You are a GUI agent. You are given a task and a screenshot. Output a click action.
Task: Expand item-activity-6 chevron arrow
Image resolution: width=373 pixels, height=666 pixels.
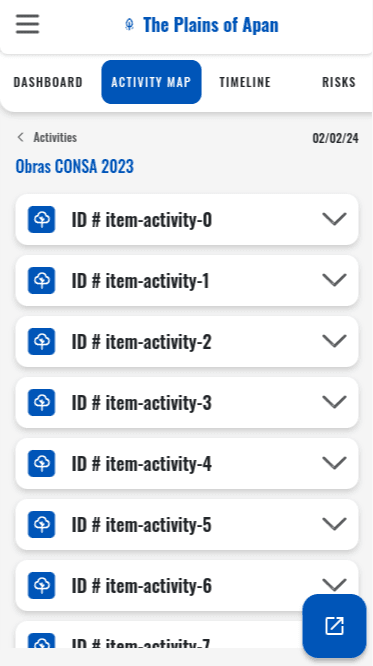(x=334, y=585)
